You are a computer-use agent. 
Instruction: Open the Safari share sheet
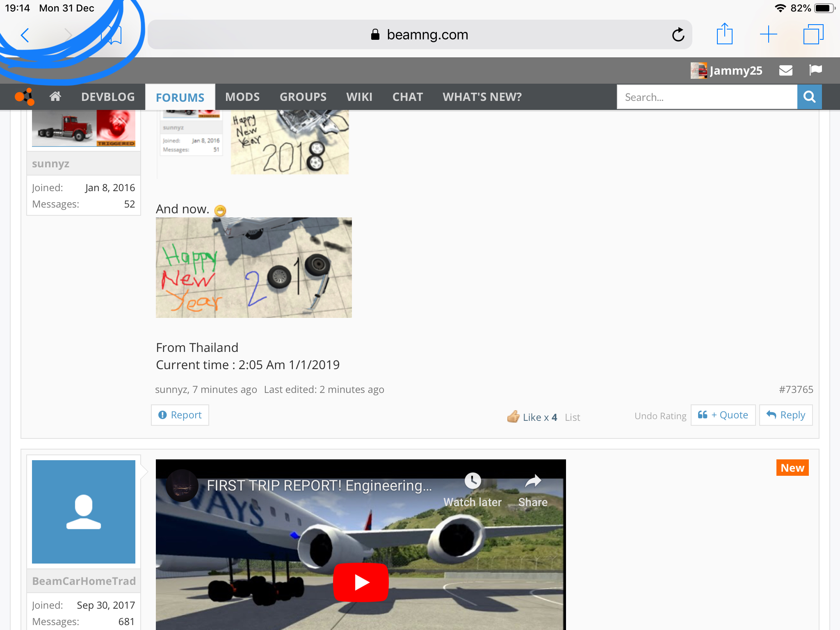(x=724, y=34)
